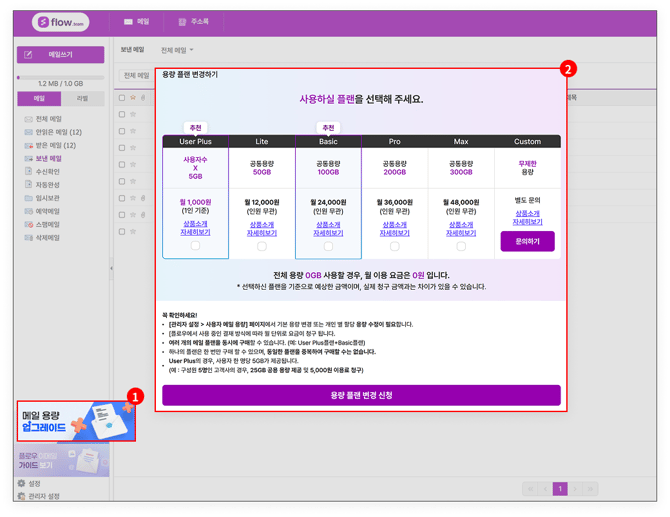This screenshot has height=517, width=670.
Task: Click the 받은 메일 inbox icon
Action: pyautogui.click(x=28, y=145)
